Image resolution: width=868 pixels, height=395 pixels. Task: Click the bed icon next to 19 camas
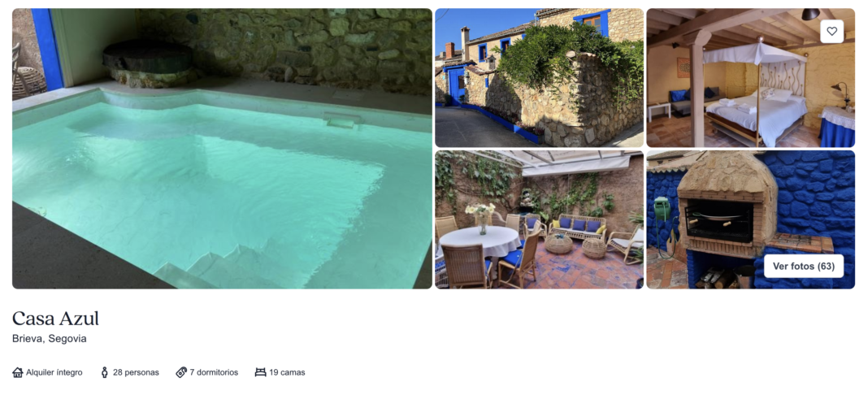point(260,372)
